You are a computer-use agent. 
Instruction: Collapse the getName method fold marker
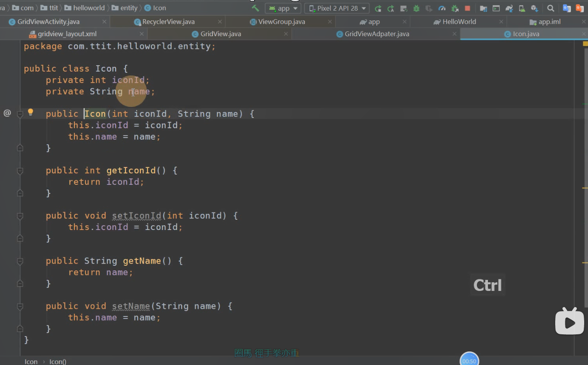[x=20, y=261]
